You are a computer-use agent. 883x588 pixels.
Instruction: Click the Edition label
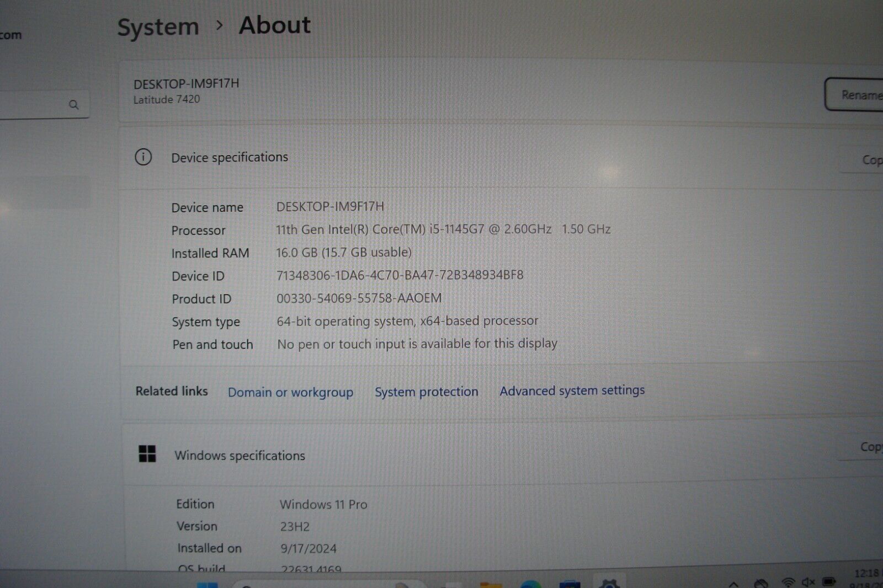point(195,504)
